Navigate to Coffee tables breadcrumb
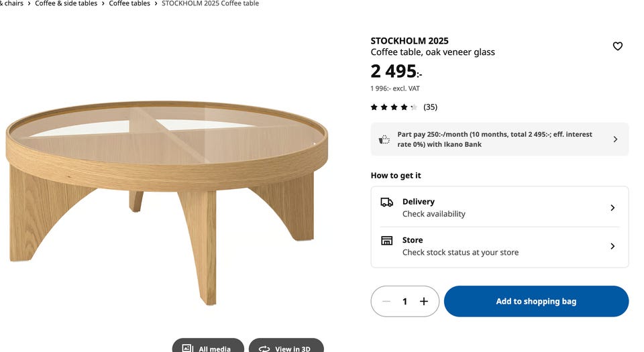Screen dimensions: 644x352 coord(130,4)
